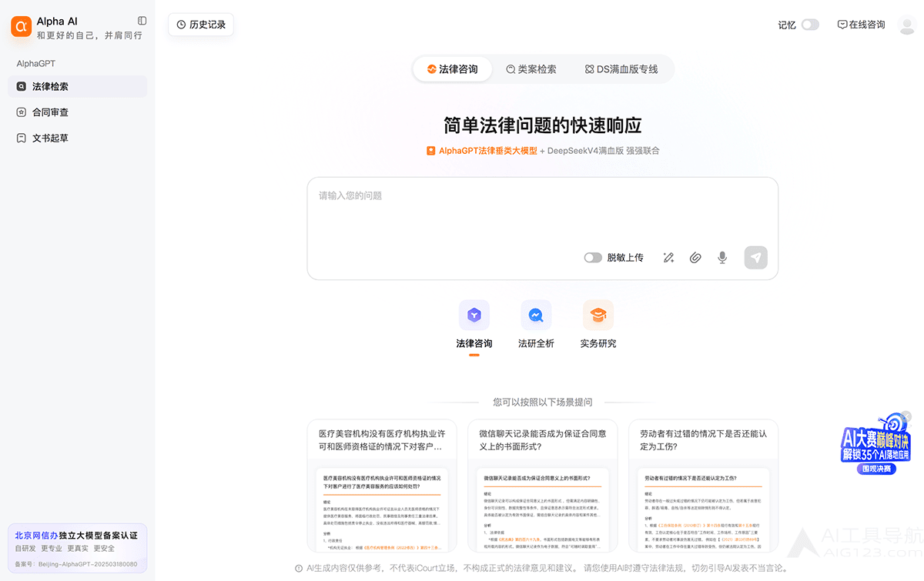Switch to the DS满血版专线 tab

[x=621, y=69]
